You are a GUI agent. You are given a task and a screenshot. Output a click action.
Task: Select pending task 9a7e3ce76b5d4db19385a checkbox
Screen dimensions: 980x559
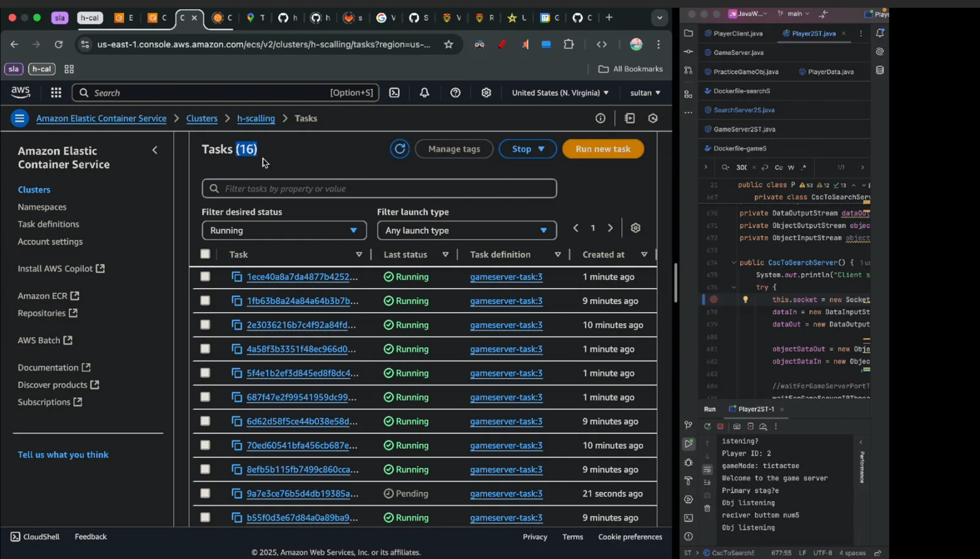205,494
